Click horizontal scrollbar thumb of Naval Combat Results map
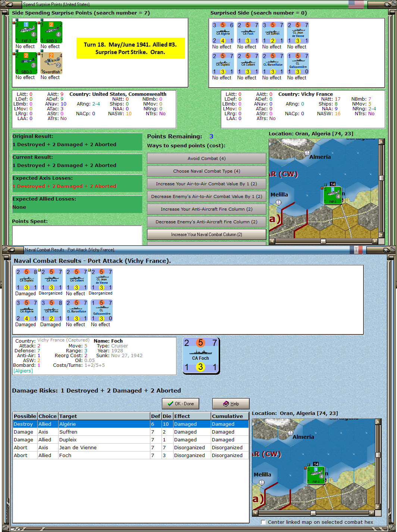The image size is (397, 532). coord(313,513)
